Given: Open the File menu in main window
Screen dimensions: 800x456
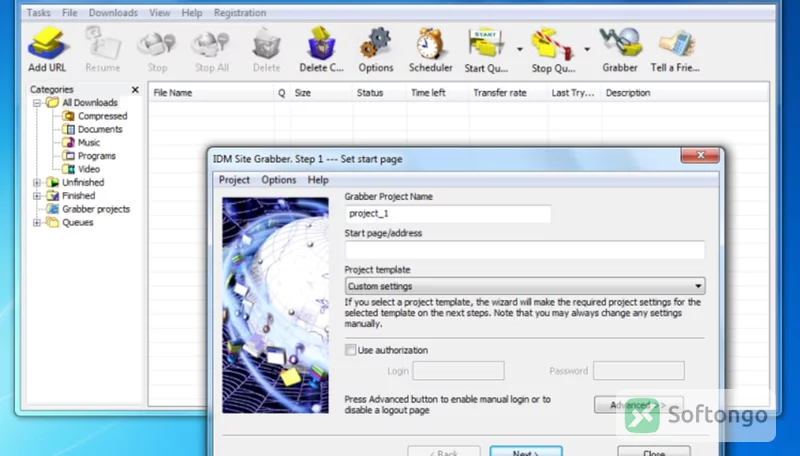Looking at the screenshot, I should tap(69, 13).
